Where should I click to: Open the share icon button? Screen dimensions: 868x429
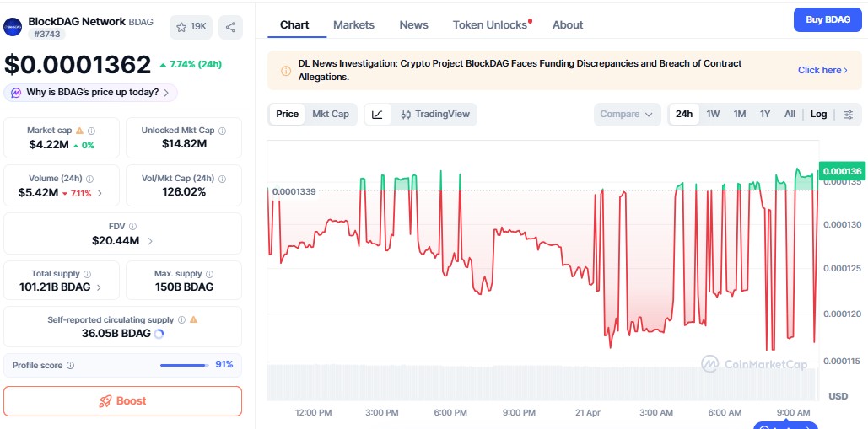[x=231, y=27]
